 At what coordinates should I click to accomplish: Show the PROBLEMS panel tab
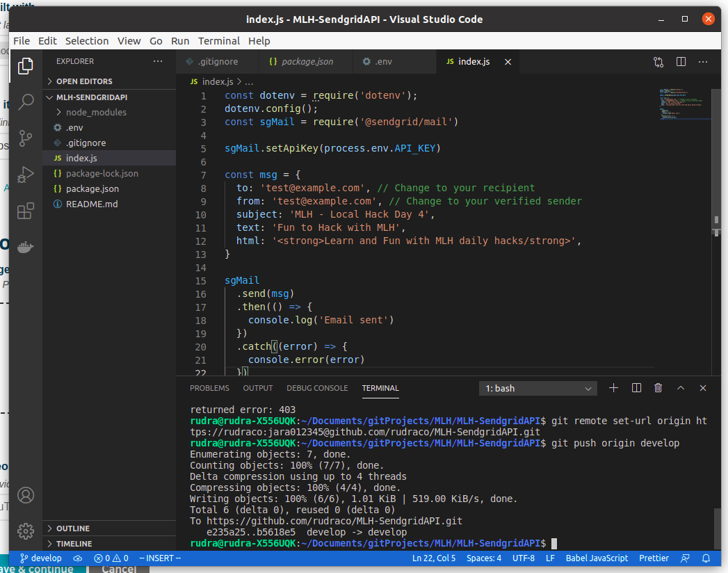click(209, 388)
